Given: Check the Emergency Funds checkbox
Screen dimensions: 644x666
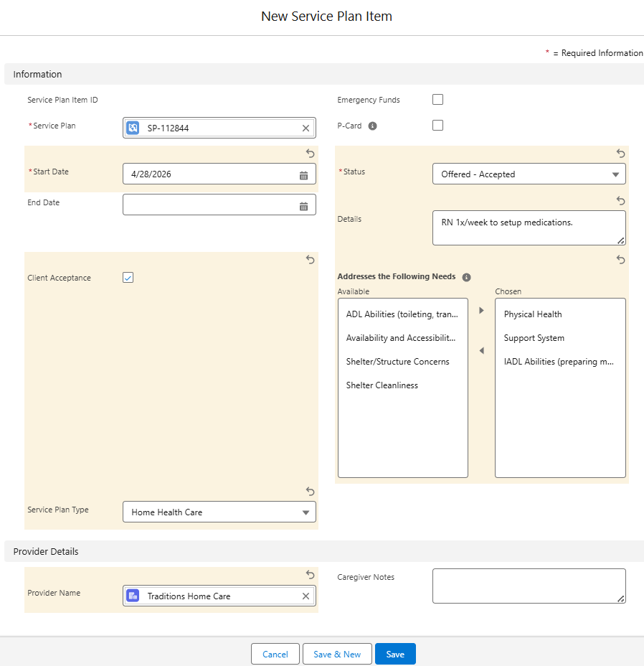Looking at the screenshot, I should (x=437, y=99).
